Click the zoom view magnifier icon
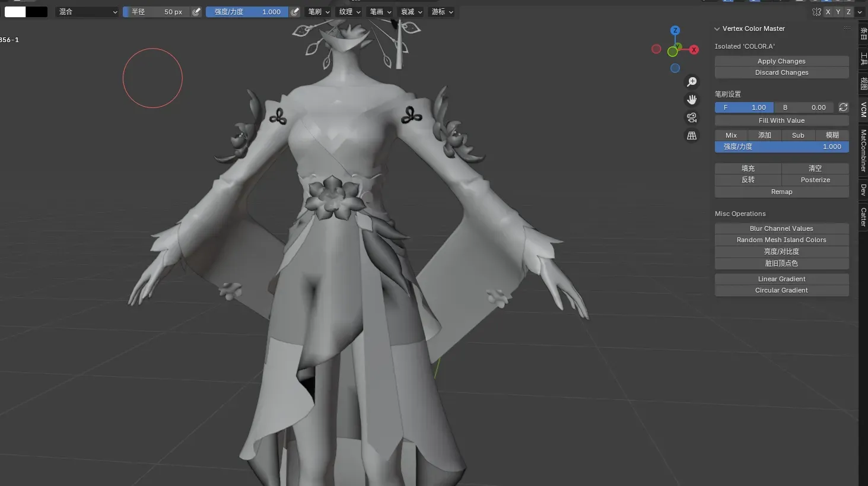Screen dimensions: 868x486 tap(692, 82)
